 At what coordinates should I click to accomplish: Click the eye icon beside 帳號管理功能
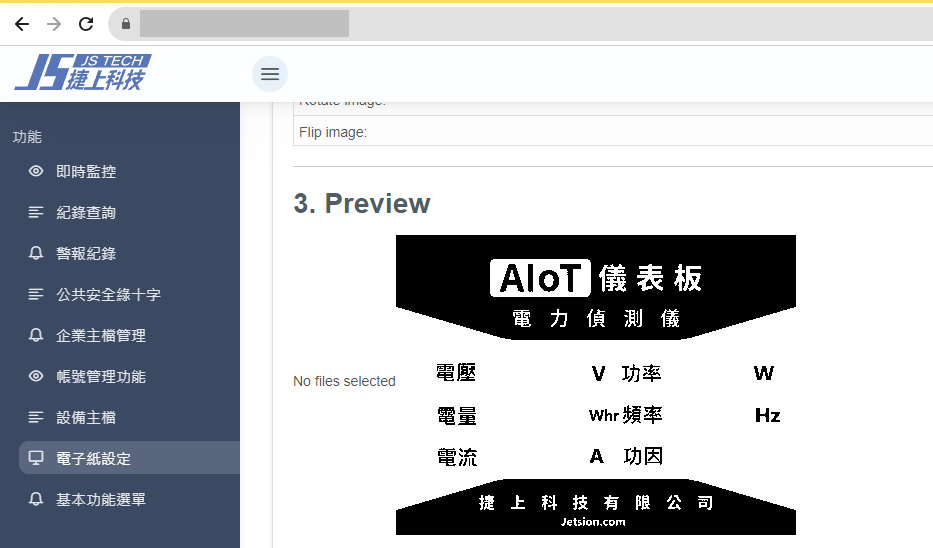[x=36, y=377]
